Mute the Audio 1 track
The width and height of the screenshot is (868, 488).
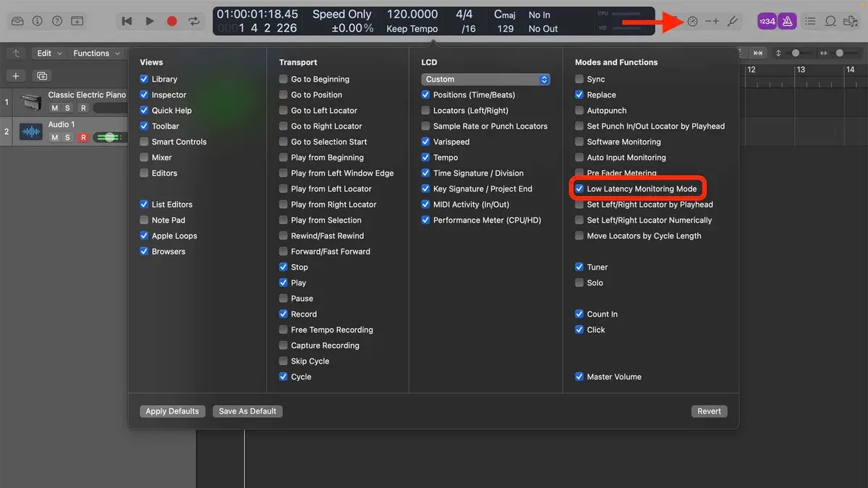coord(55,137)
